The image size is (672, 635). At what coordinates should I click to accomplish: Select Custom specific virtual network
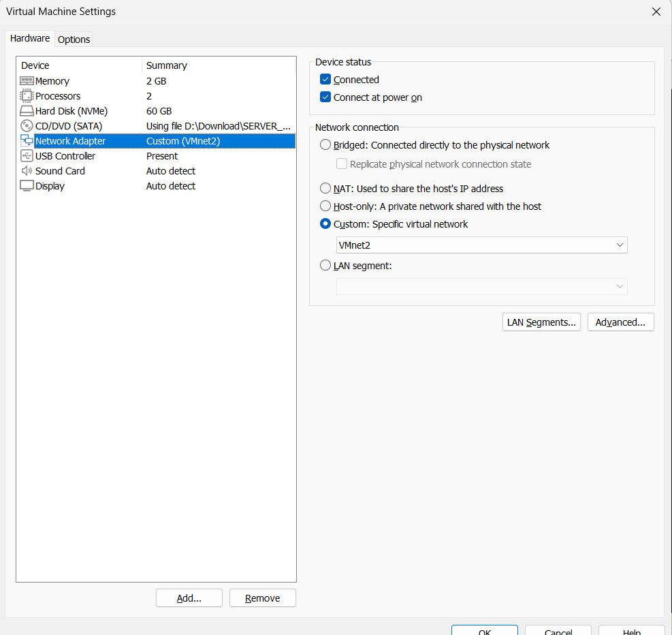[x=325, y=223]
